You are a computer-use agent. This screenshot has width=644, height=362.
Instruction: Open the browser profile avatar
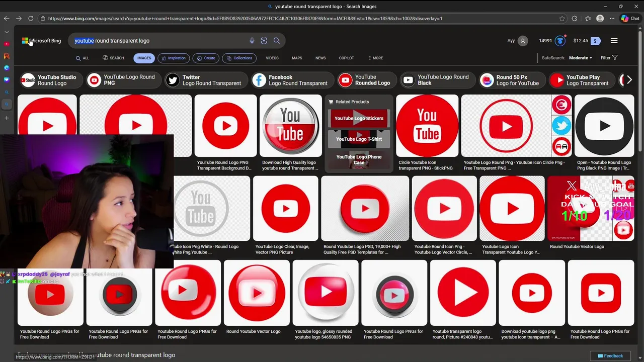coord(600,19)
